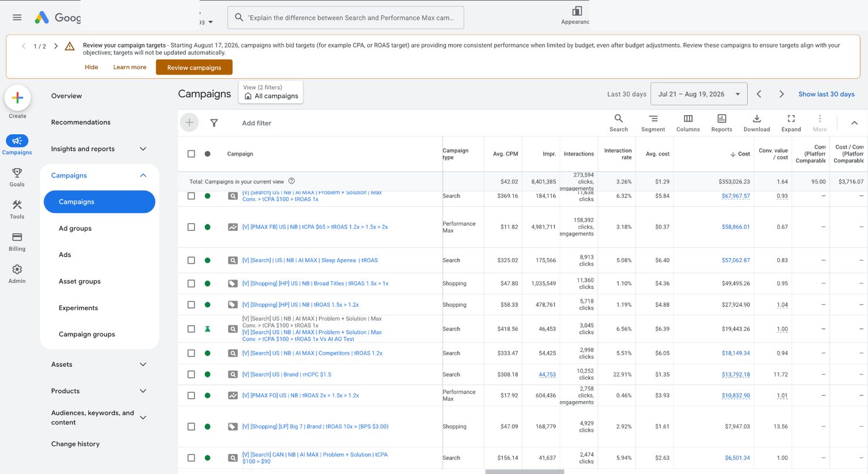This screenshot has width=868, height=474.
Task: Open the Overview page
Action: point(67,96)
